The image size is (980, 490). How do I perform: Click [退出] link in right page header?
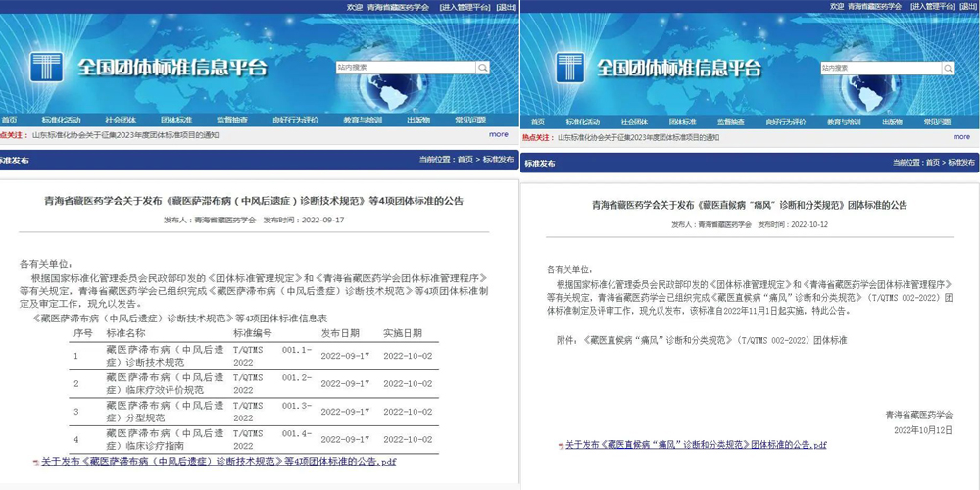[970, 6]
